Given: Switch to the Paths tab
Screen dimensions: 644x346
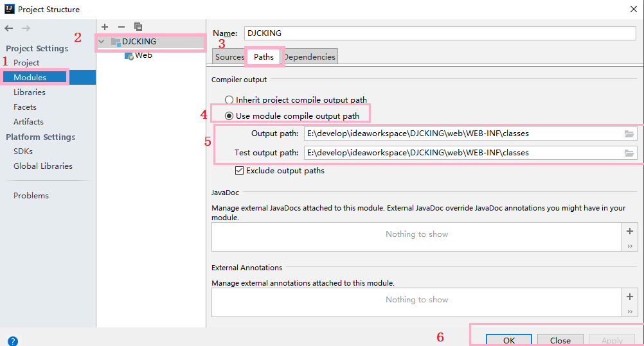Looking at the screenshot, I should (264, 56).
